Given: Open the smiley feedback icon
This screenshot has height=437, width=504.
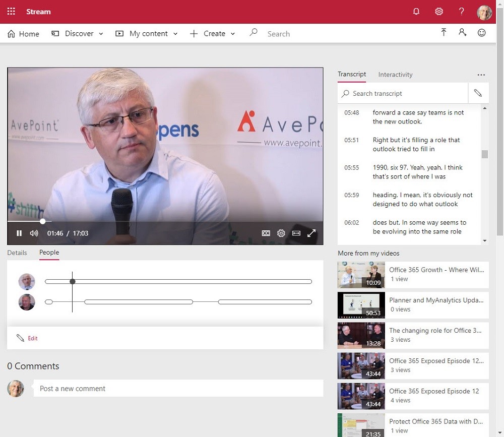Looking at the screenshot, I should (x=482, y=33).
